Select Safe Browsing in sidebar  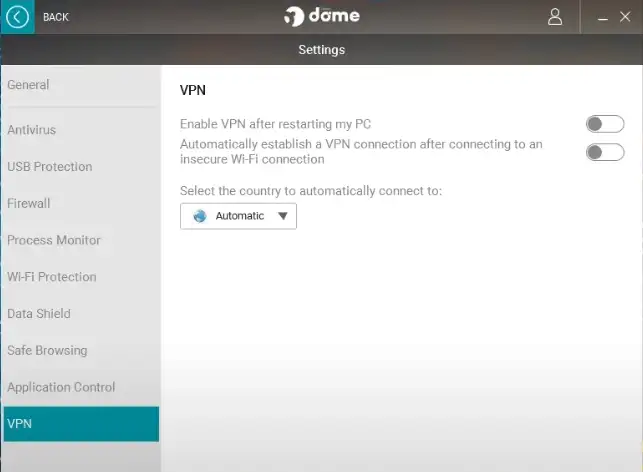47,351
